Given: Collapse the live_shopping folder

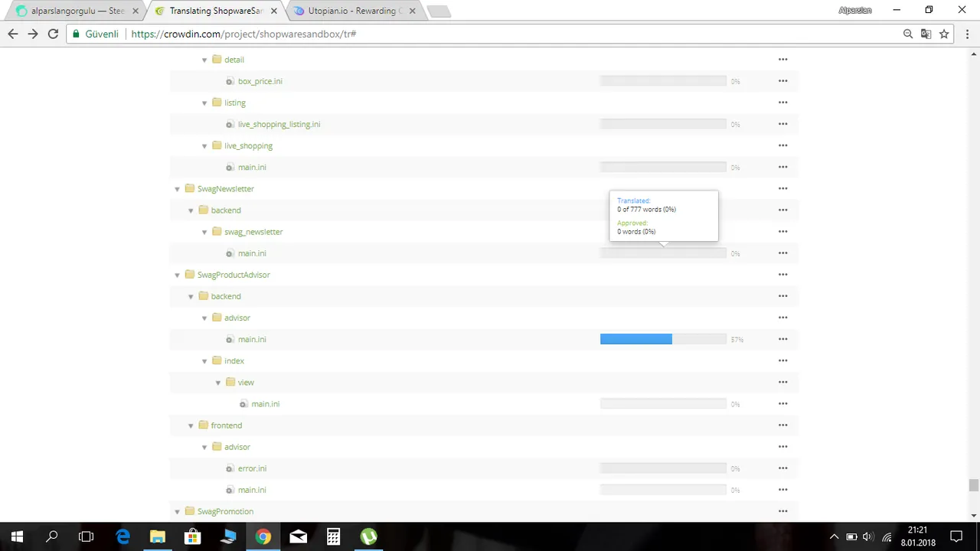Looking at the screenshot, I should 204,145.
